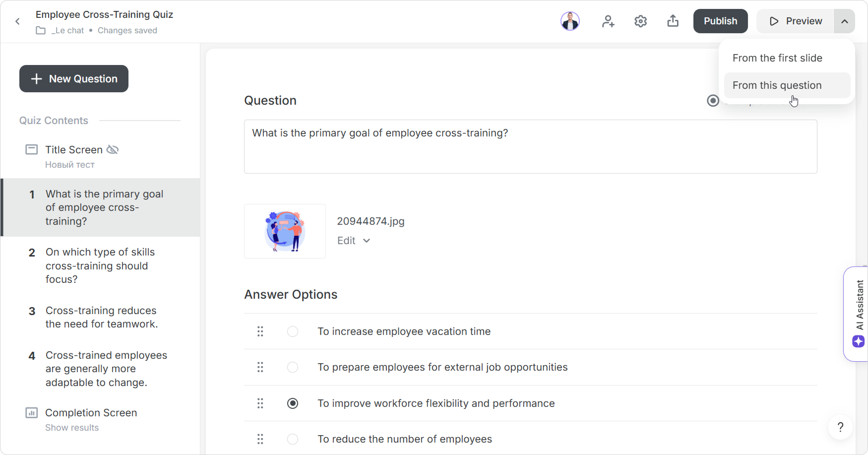This screenshot has width=868, height=455.
Task: Grab the drag handle for vacation time answer
Action: pos(260,331)
